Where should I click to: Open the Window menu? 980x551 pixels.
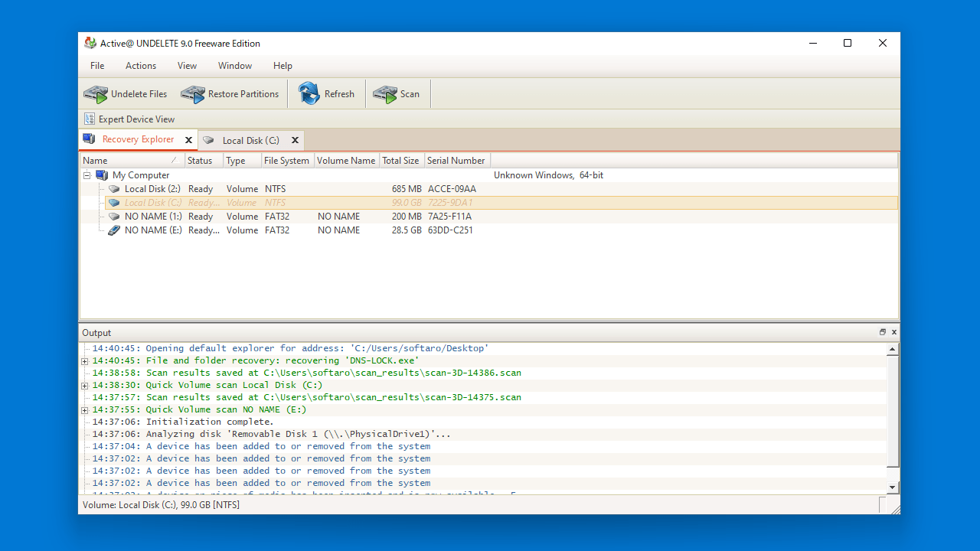(x=235, y=66)
